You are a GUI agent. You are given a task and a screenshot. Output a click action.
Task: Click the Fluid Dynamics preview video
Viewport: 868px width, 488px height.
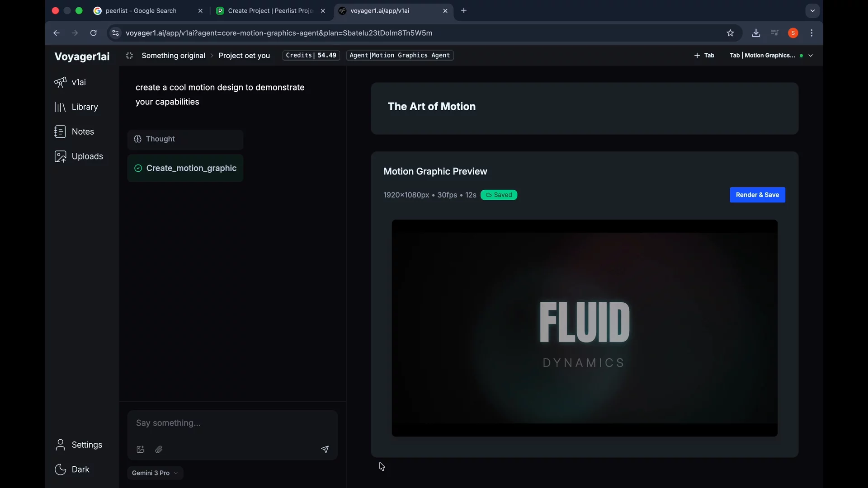pos(584,328)
